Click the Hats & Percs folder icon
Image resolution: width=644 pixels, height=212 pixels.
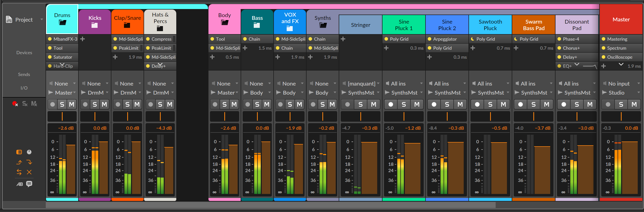coord(160,28)
